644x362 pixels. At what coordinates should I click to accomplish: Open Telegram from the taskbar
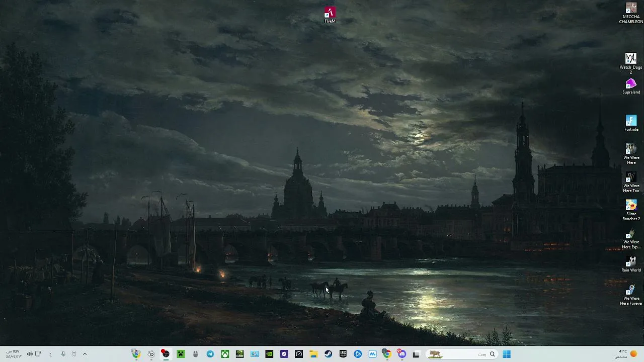click(210, 354)
